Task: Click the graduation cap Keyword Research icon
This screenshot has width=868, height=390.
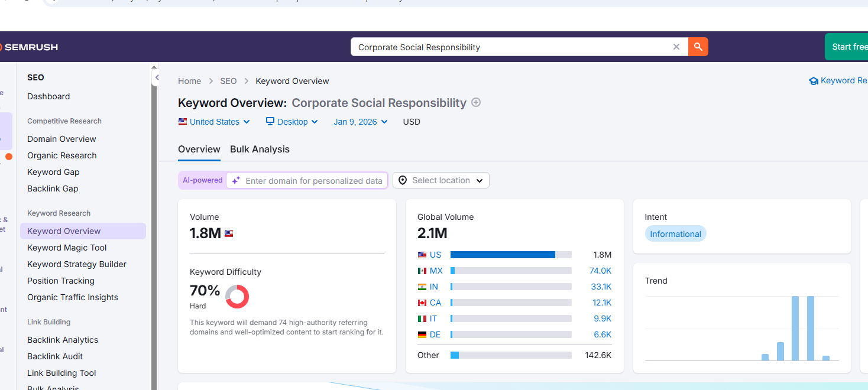Action: [814, 81]
